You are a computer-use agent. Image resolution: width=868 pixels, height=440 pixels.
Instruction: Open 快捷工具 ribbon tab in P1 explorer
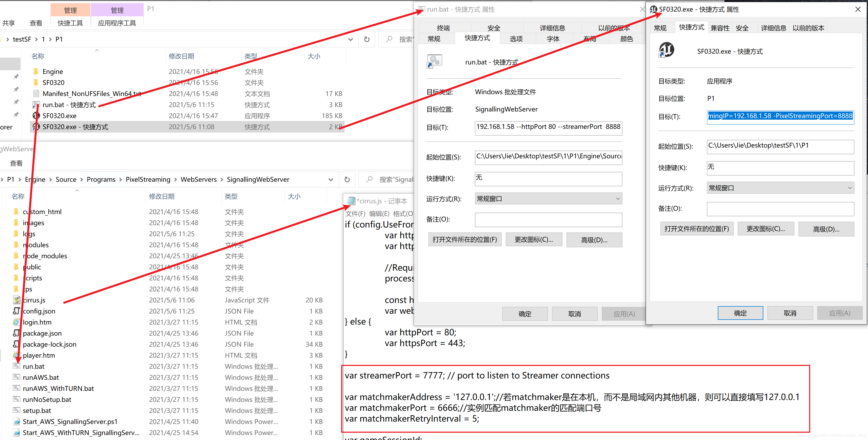70,23
